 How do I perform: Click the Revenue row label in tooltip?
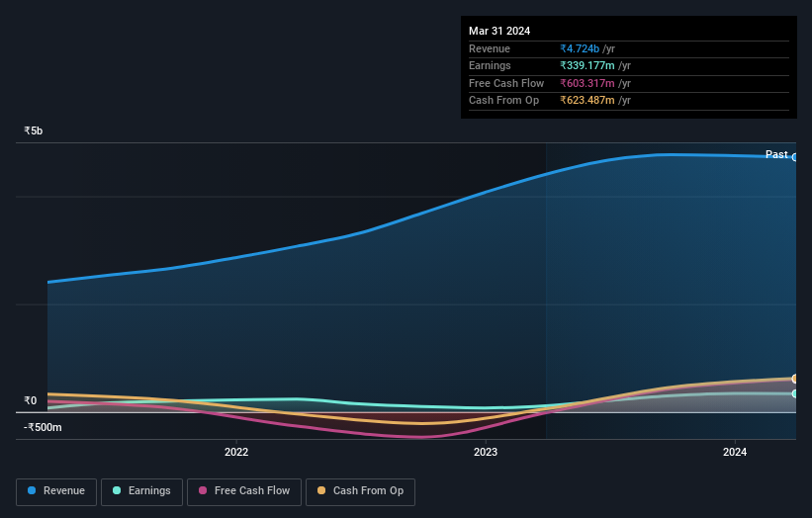[x=489, y=48]
